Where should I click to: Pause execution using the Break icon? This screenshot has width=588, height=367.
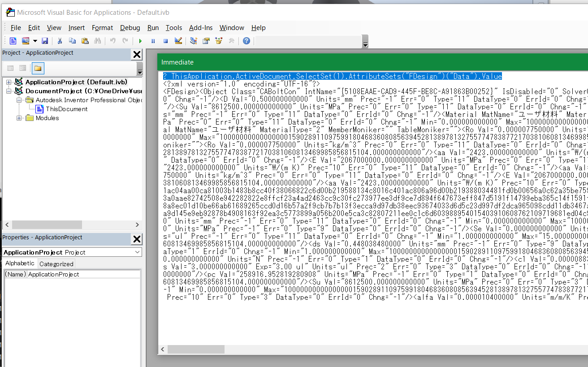pos(153,41)
